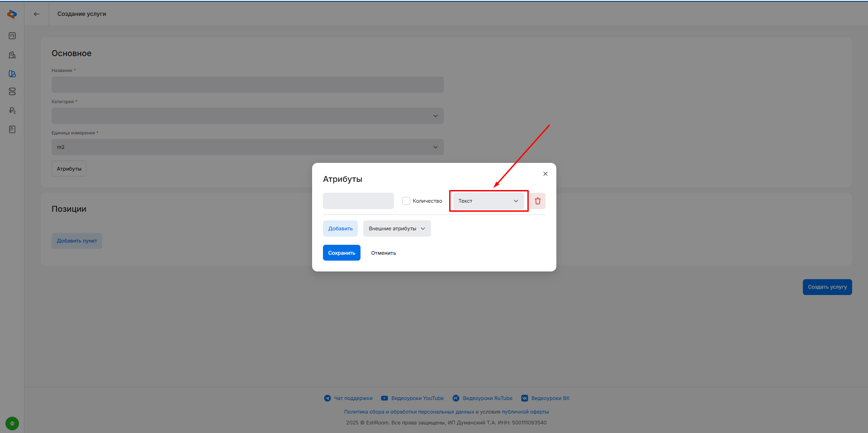Go back using the header arrow
The image size is (868, 433).
(x=37, y=14)
